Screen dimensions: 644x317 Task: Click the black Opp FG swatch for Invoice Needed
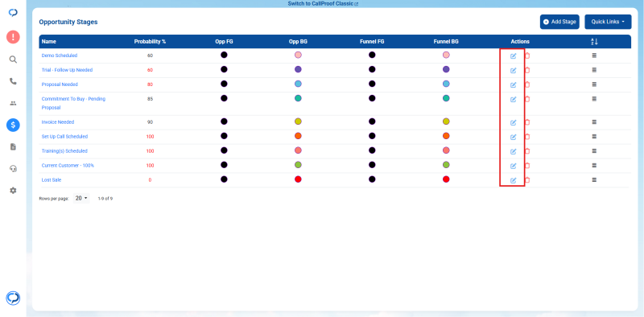point(224,121)
